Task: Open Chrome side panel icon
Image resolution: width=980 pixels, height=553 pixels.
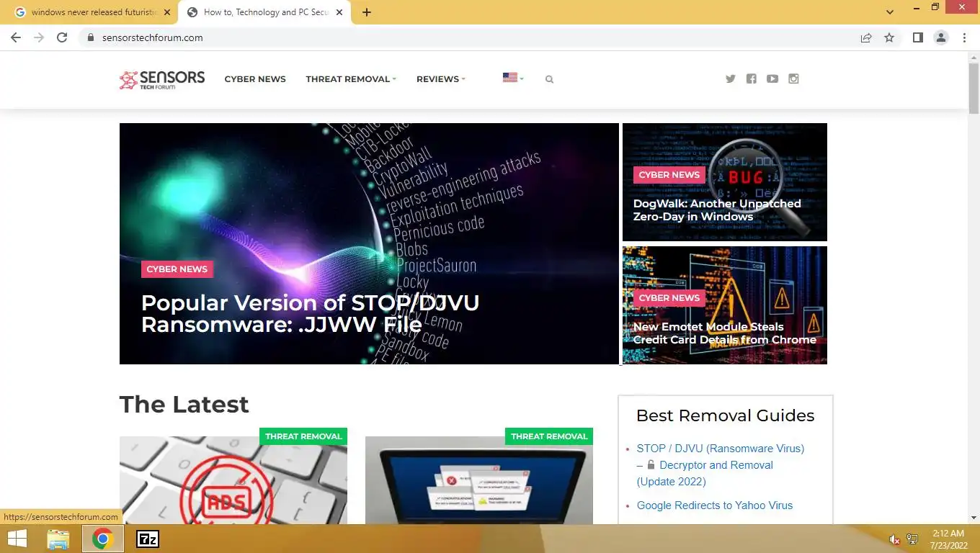Action: point(917,37)
